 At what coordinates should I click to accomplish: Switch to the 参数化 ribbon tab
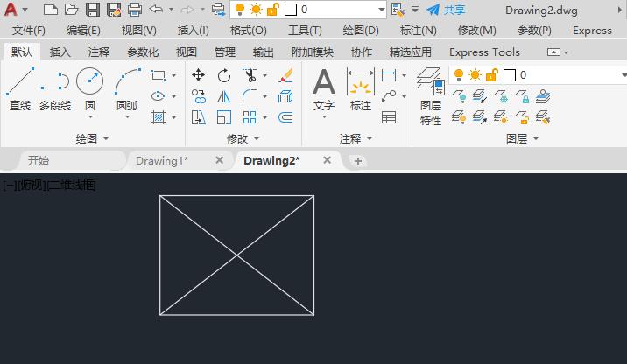click(143, 52)
